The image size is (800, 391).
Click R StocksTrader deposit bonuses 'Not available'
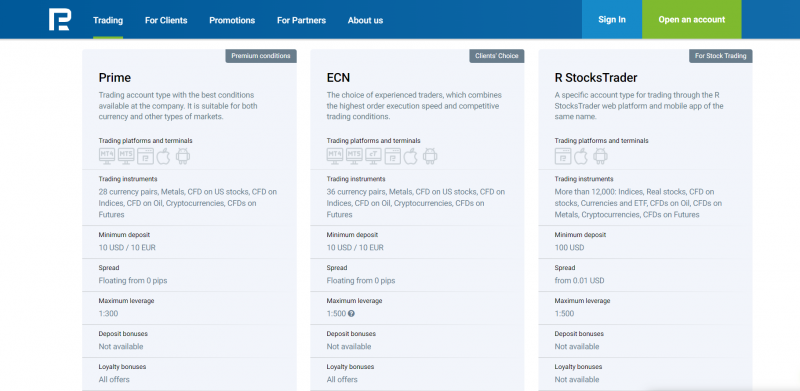click(577, 347)
